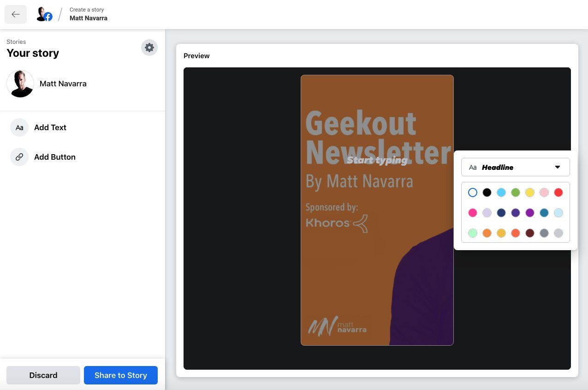Choose the orange color swatch
588x390 pixels.
pos(487,233)
